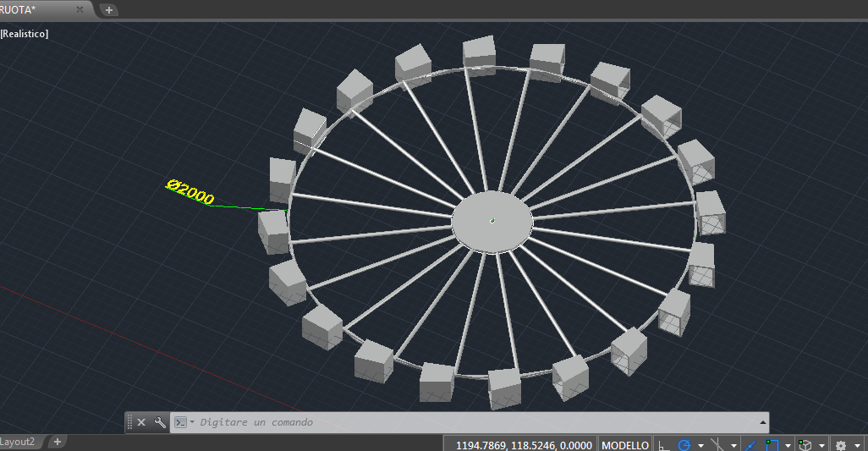Toggle 2D object snap
Viewport: 868px width, 451px height.
pos(772,445)
